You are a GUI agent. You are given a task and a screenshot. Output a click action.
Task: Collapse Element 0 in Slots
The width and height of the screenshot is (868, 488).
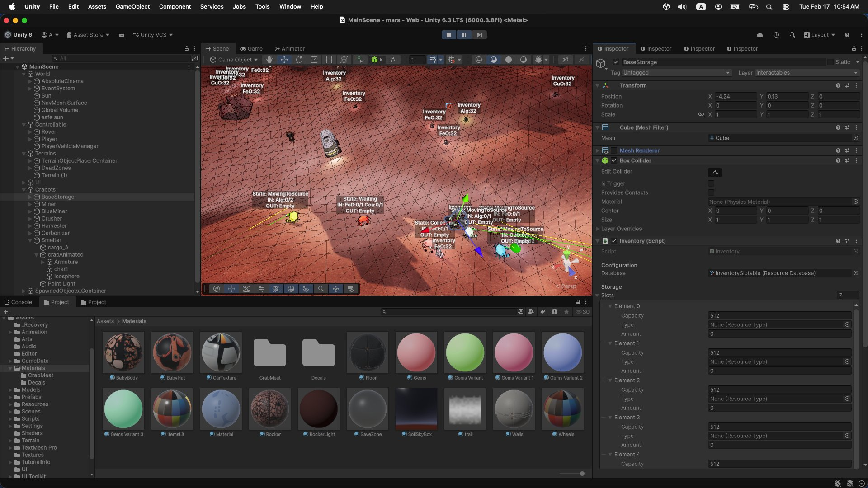610,306
